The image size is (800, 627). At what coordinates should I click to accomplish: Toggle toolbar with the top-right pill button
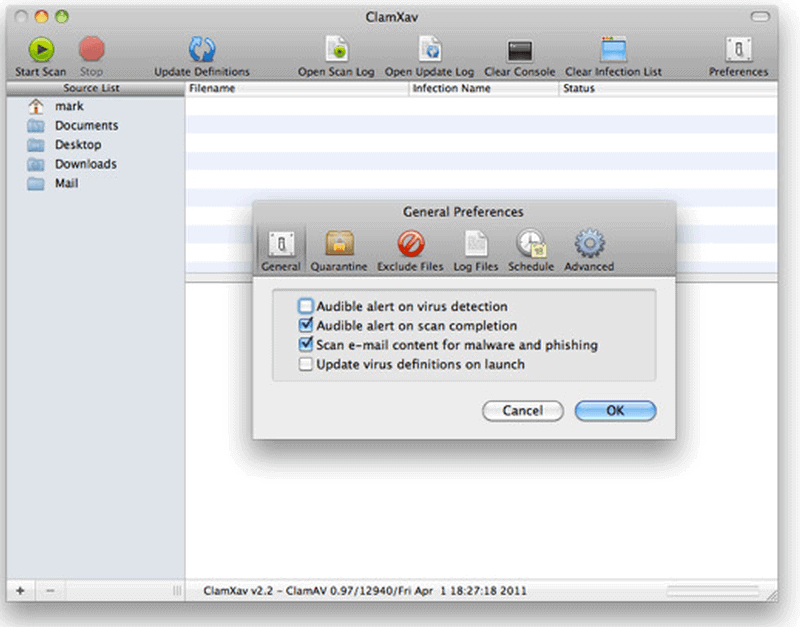(760, 17)
